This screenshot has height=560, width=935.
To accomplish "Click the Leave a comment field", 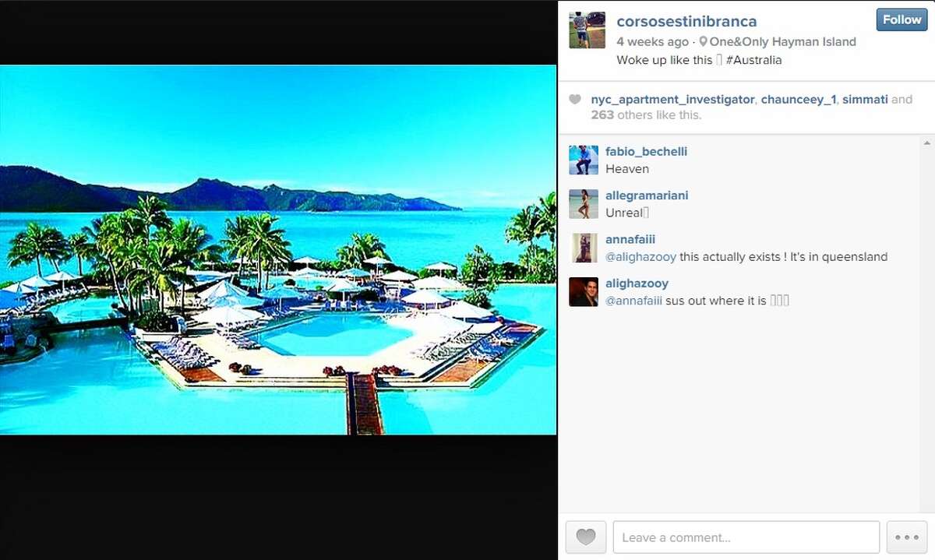I will coord(746,537).
